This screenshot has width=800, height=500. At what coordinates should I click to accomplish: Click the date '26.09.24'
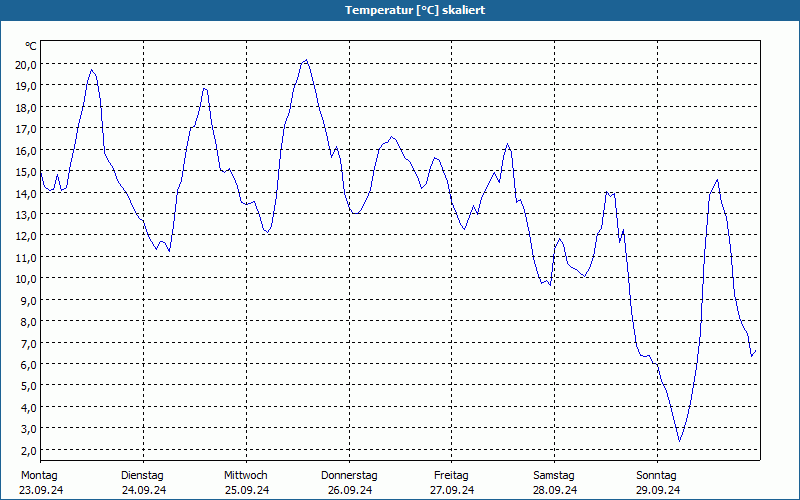click(350, 490)
